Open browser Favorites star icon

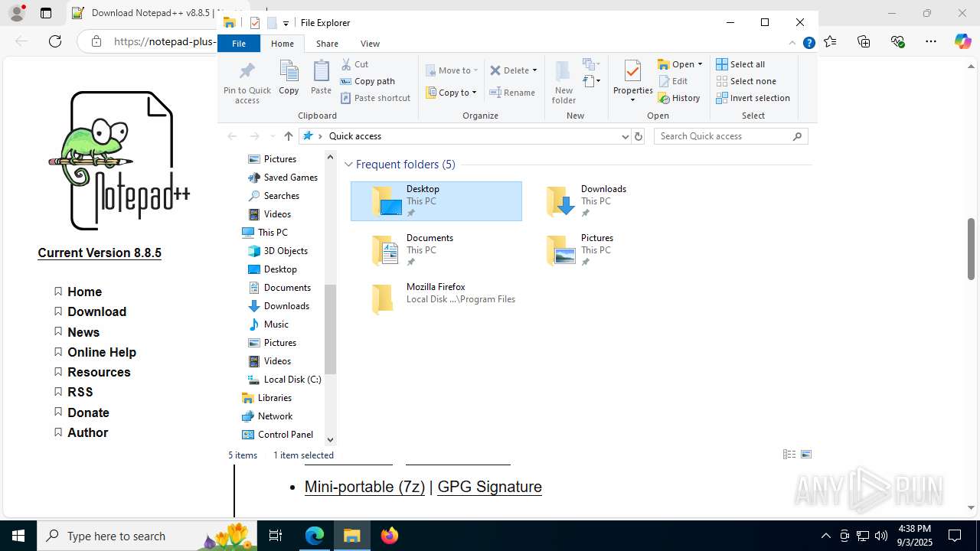pyautogui.click(x=830, y=41)
